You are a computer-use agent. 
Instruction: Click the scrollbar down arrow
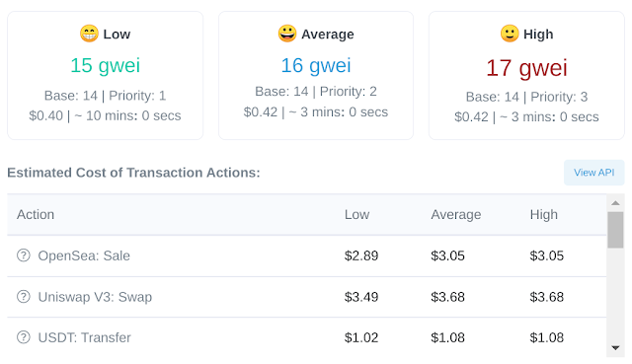click(615, 348)
